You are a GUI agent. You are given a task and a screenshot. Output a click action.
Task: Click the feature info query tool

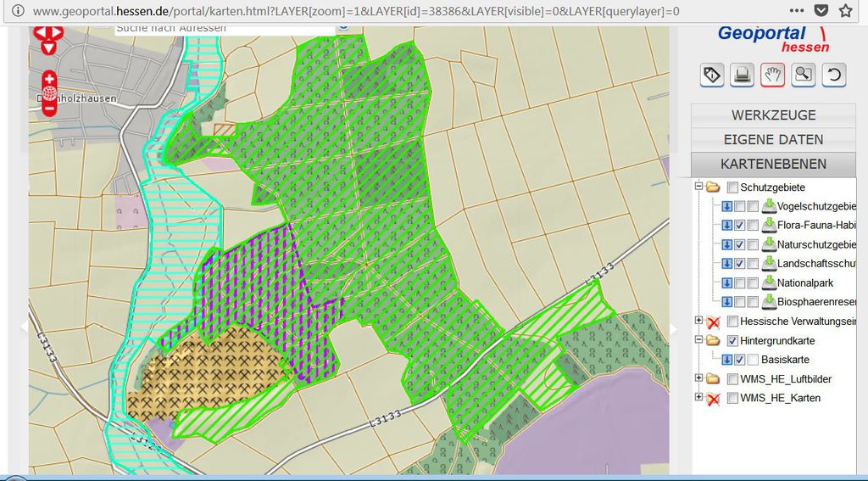712,75
